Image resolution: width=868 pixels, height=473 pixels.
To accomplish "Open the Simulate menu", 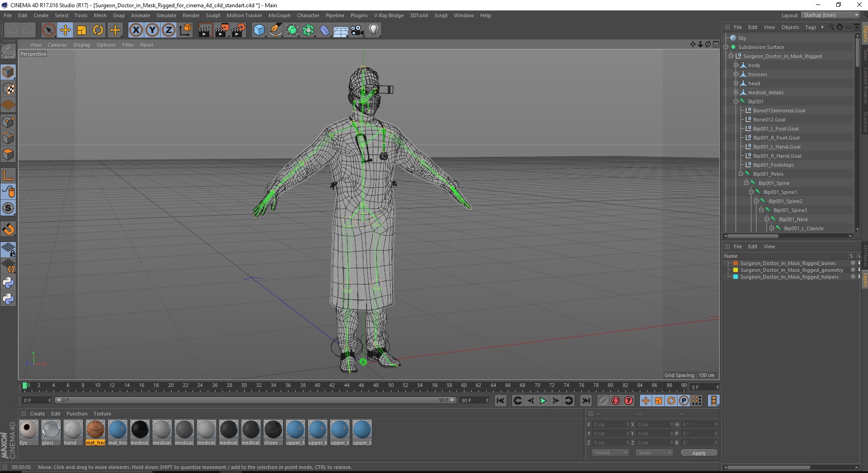I will tap(166, 15).
